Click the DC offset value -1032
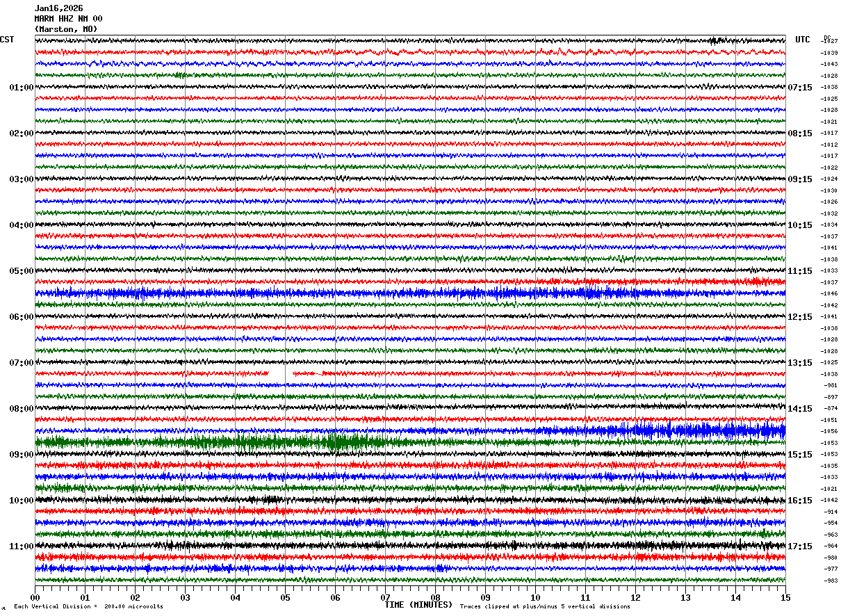The image size is (841, 616). [x=829, y=213]
